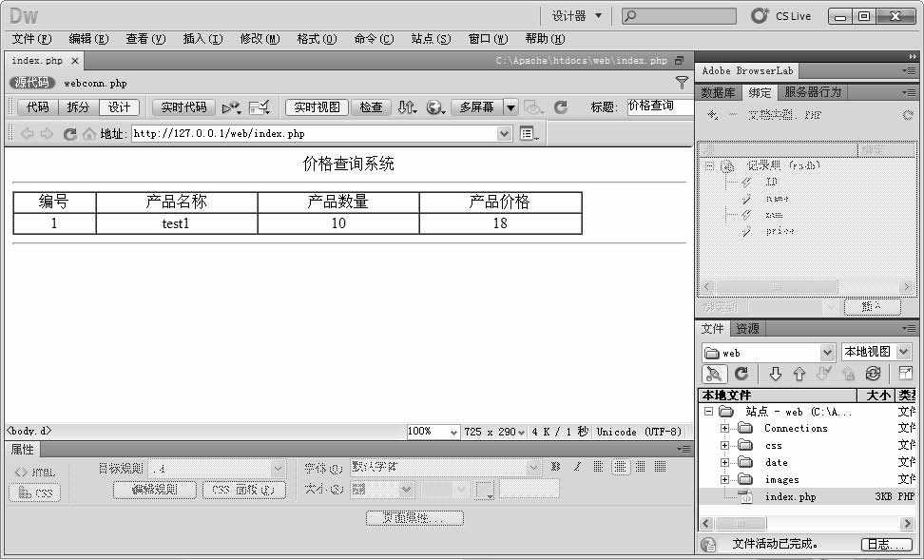Refresh the Files panel list
This screenshot has width=924, height=560.
pyautogui.click(x=741, y=373)
